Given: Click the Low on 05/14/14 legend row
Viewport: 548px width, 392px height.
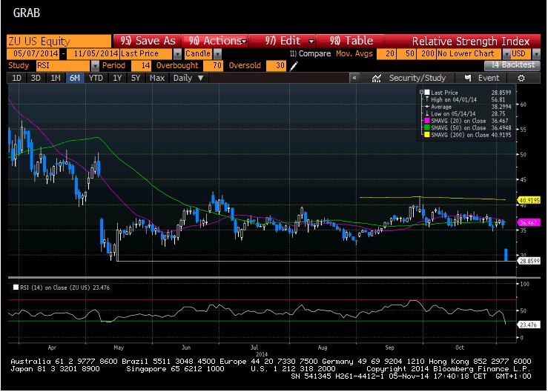Looking at the screenshot, I should point(468,113).
